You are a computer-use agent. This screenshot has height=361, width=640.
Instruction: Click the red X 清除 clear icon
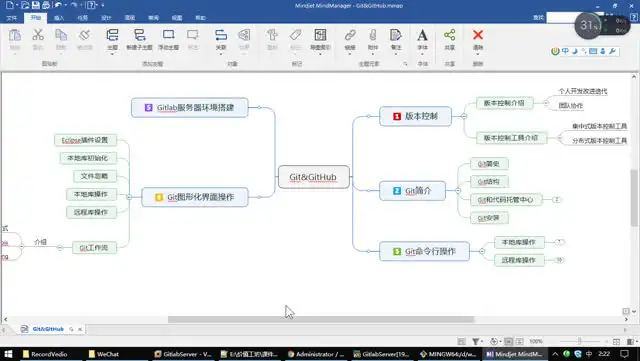[x=478, y=35]
